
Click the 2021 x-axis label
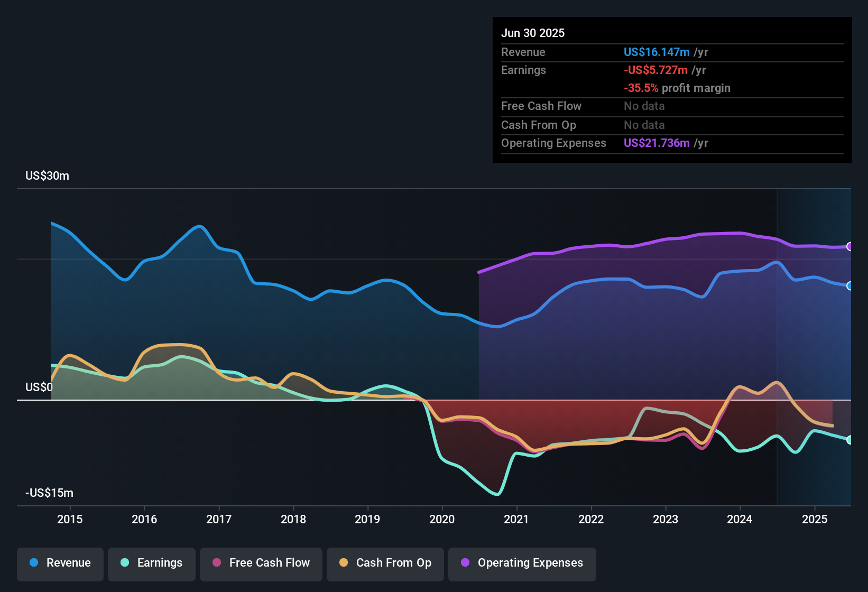point(516,520)
